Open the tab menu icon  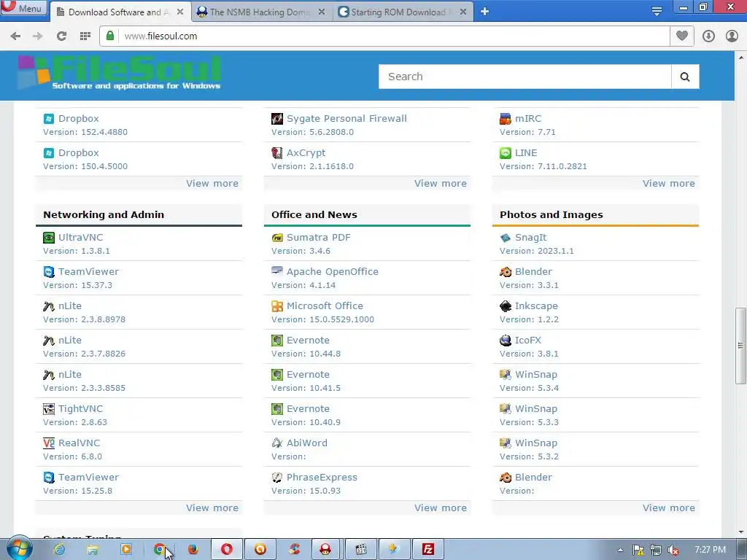(x=657, y=12)
